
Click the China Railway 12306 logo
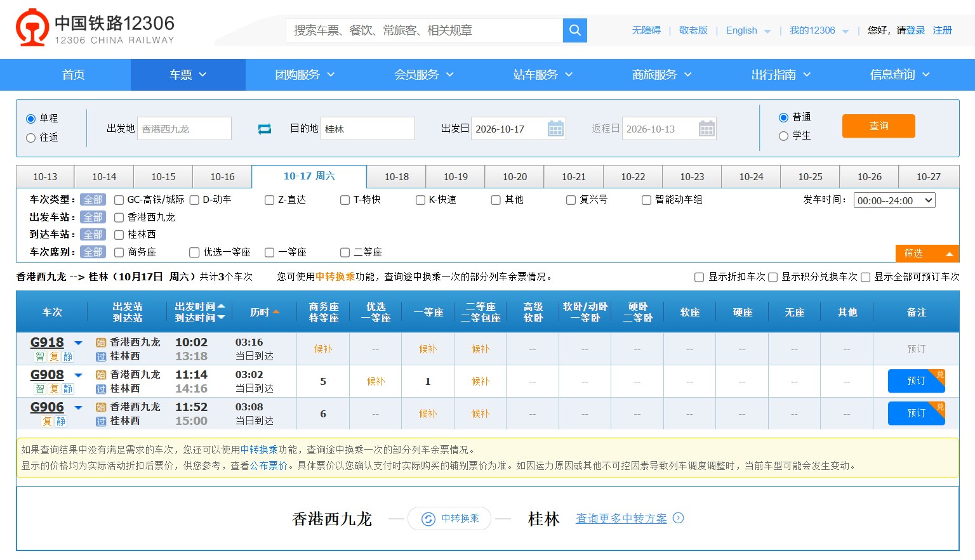click(95, 29)
